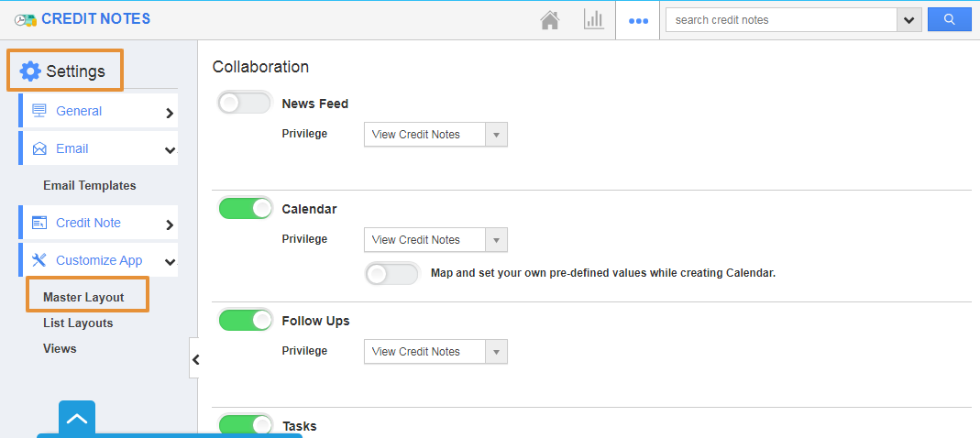Collapse the Customize App section chevron

[x=170, y=262]
